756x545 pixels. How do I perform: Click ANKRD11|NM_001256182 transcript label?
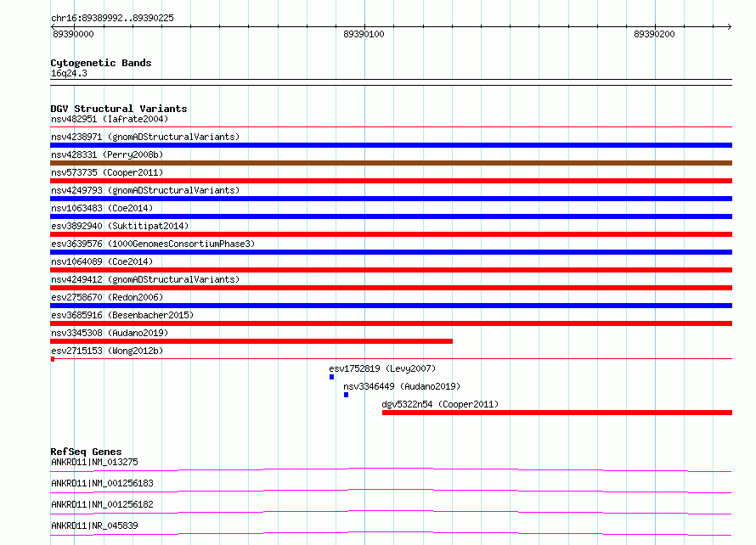102,504
